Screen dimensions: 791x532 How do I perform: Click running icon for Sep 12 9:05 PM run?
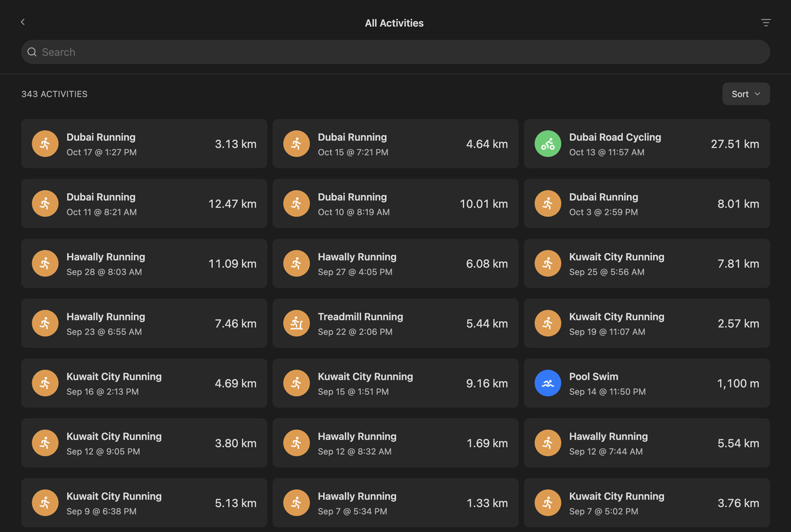pos(45,443)
